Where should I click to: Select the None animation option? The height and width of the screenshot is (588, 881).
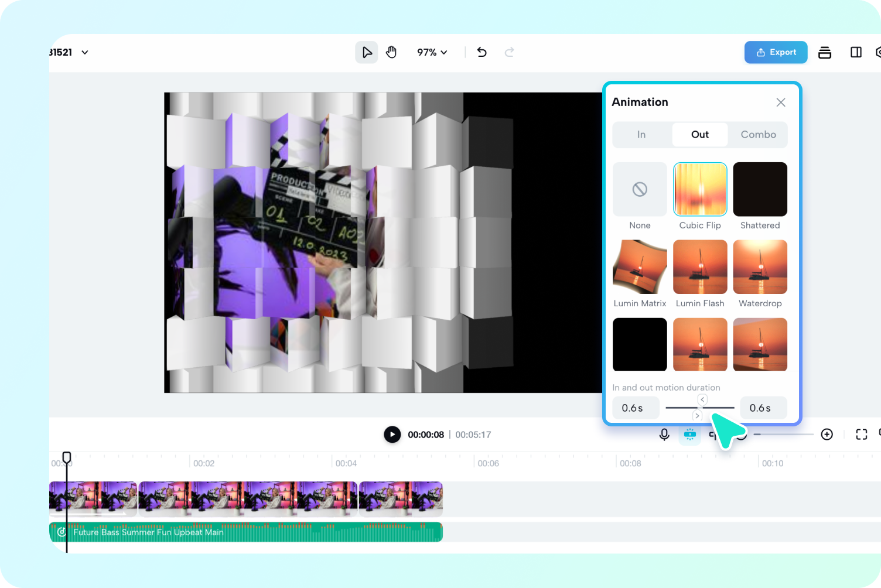[x=639, y=189]
